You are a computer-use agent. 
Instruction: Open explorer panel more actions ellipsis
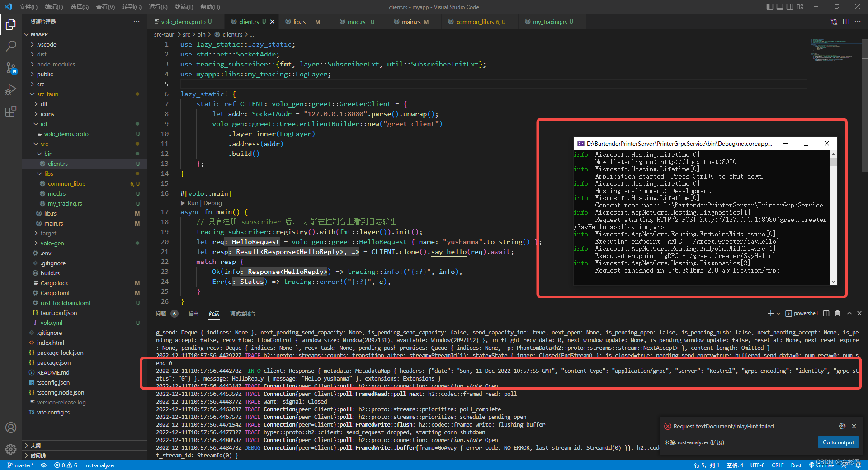point(137,22)
